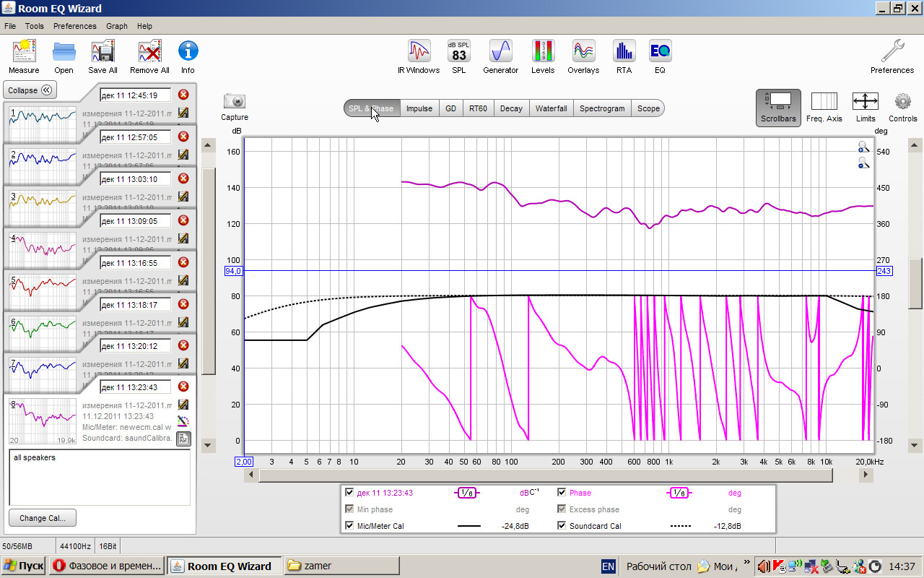Toggle the Soundcard Cal checkbox

click(x=562, y=526)
